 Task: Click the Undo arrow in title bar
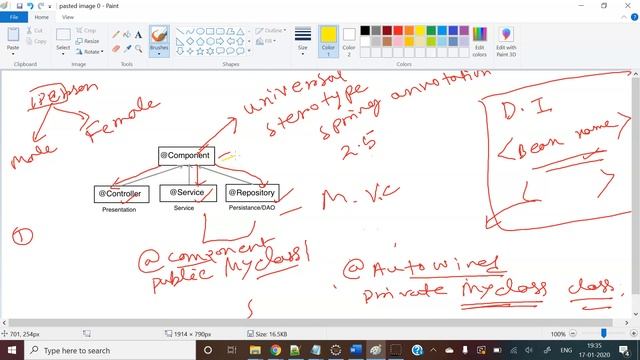click(x=30, y=6)
